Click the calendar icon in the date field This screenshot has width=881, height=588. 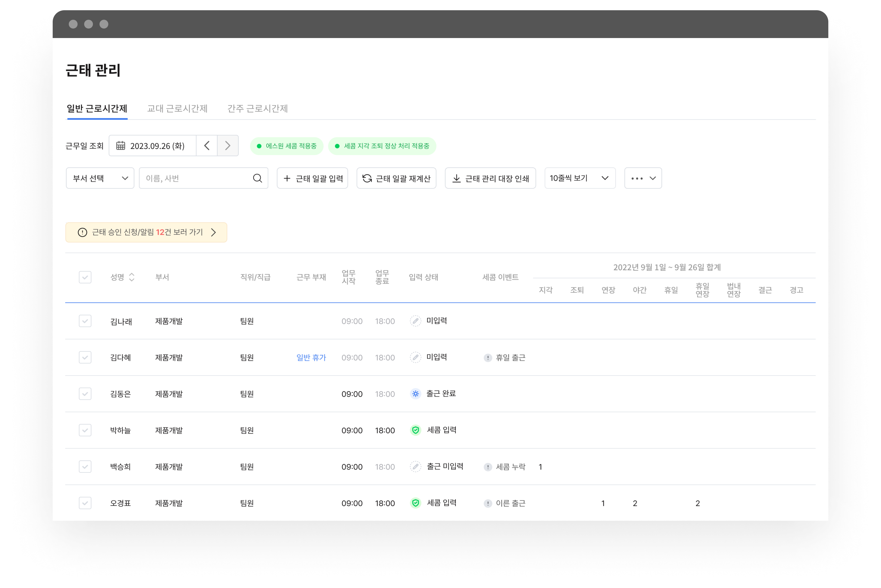(120, 146)
